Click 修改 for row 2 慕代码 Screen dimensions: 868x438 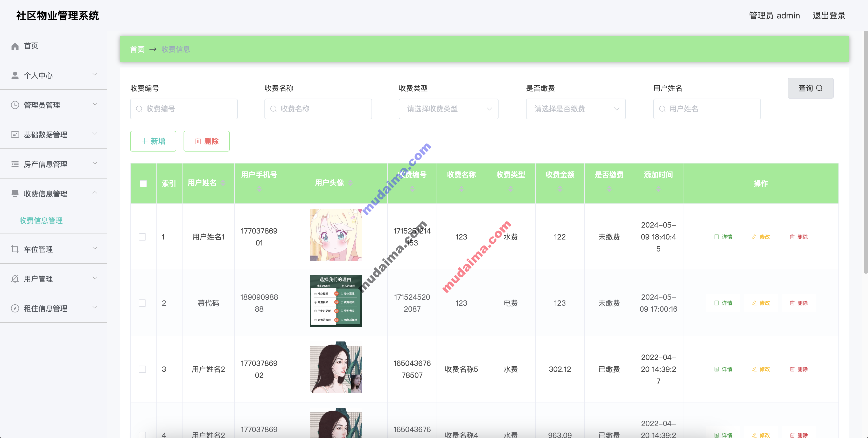click(x=761, y=303)
